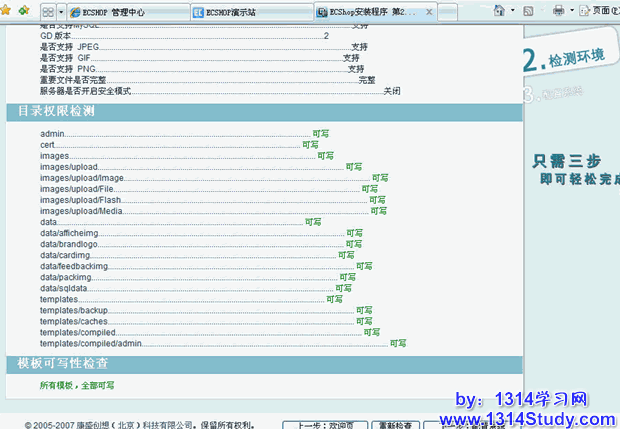Click the RSS feeds icon
This screenshot has width=620, height=429.
[530, 11]
